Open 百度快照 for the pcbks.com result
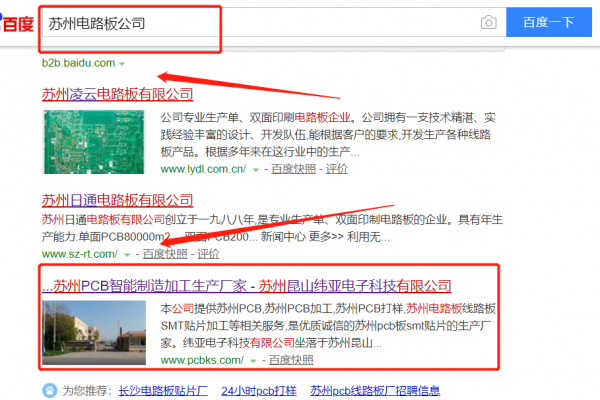Image resolution: width=600 pixels, height=400 pixels. [x=290, y=359]
